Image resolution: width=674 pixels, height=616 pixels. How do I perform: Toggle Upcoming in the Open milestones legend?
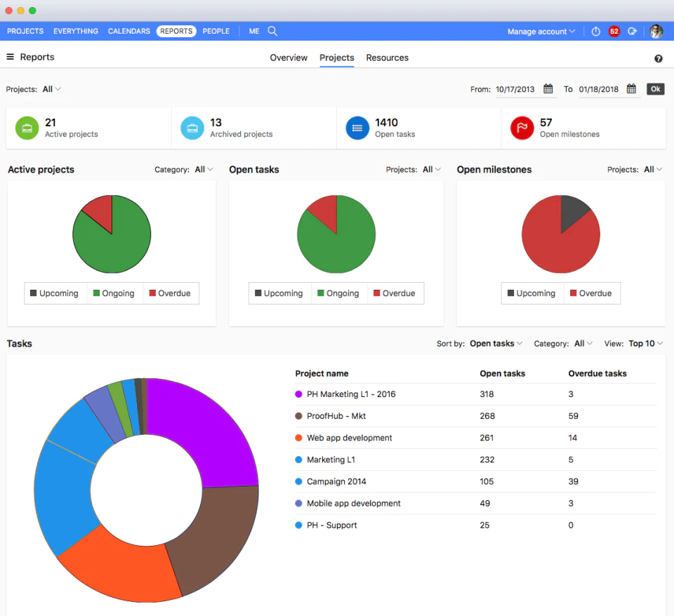pyautogui.click(x=532, y=293)
